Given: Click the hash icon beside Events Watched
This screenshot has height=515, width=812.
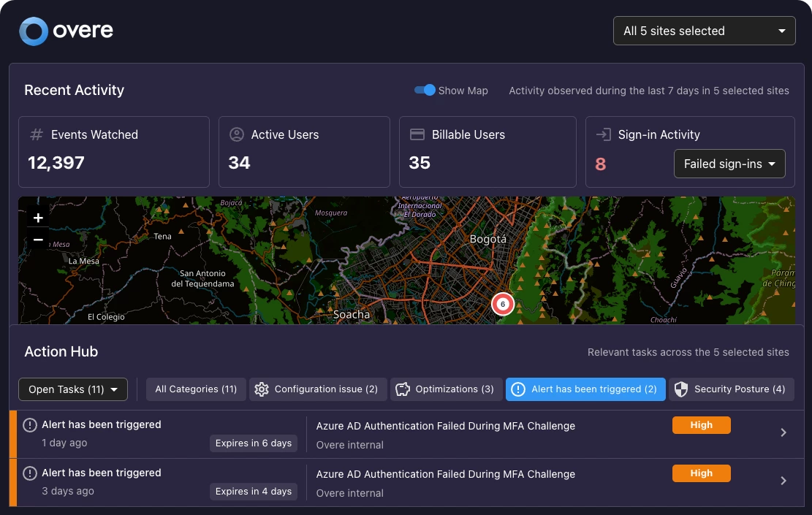Looking at the screenshot, I should pos(37,134).
